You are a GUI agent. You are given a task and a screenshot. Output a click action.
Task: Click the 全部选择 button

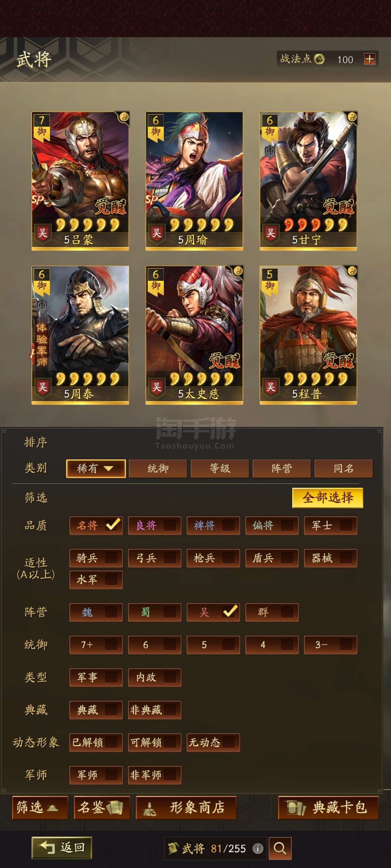coord(328,498)
